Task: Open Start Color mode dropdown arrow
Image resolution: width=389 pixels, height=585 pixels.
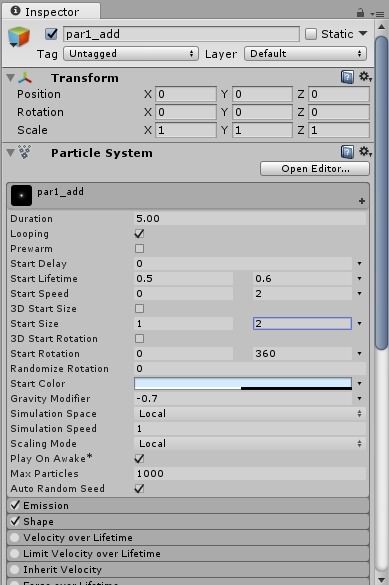Action: pos(360,383)
